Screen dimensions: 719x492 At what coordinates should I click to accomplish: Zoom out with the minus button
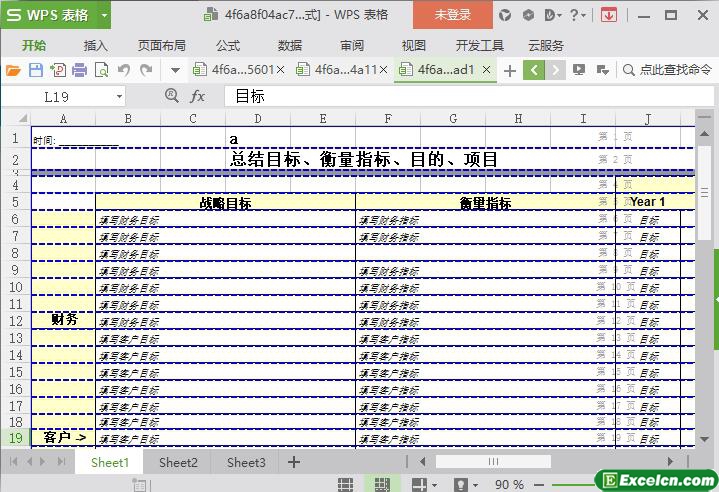[539, 485]
